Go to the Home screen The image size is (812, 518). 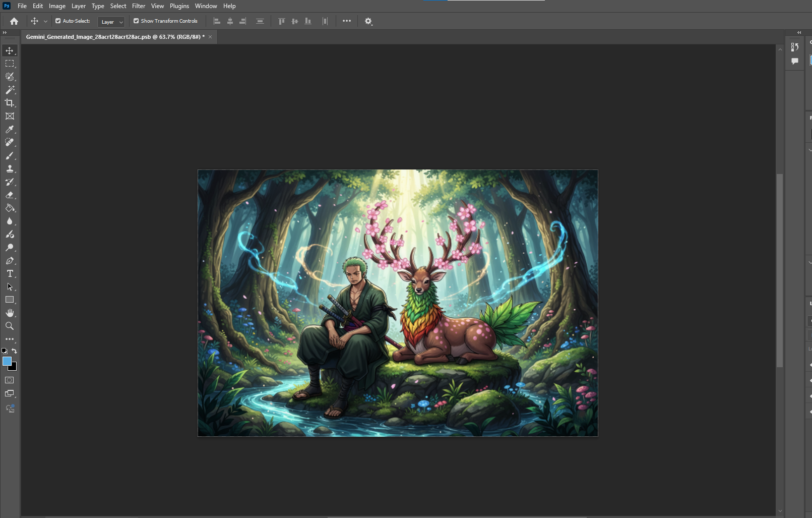pos(14,21)
